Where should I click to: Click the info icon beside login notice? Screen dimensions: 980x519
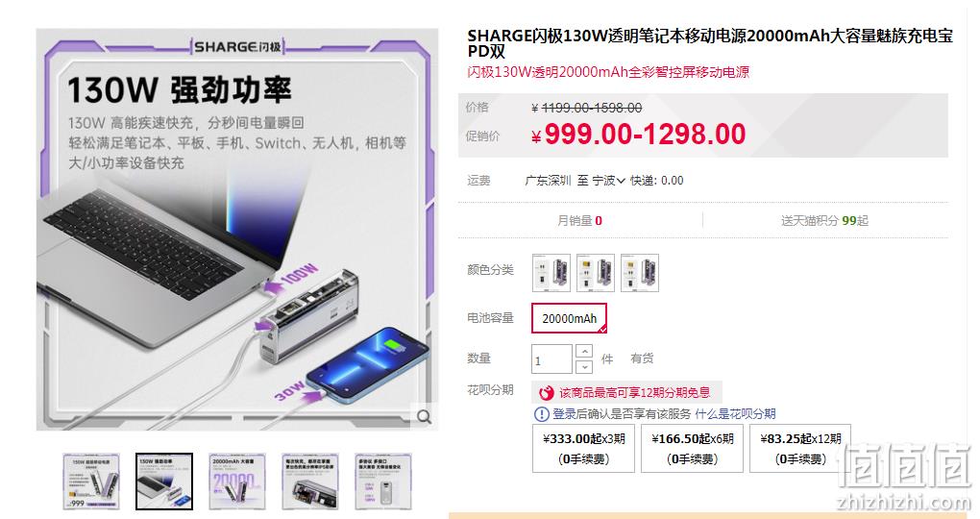(541, 414)
